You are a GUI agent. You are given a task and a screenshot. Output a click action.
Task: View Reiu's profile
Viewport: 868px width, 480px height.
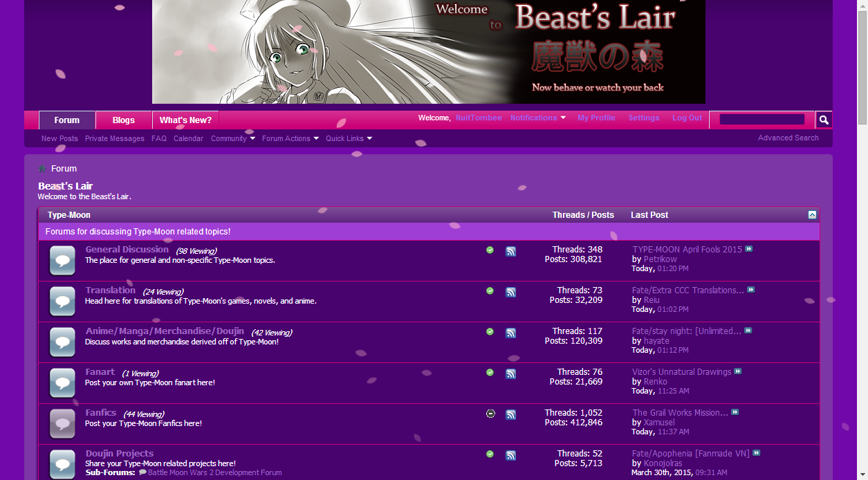click(652, 300)
